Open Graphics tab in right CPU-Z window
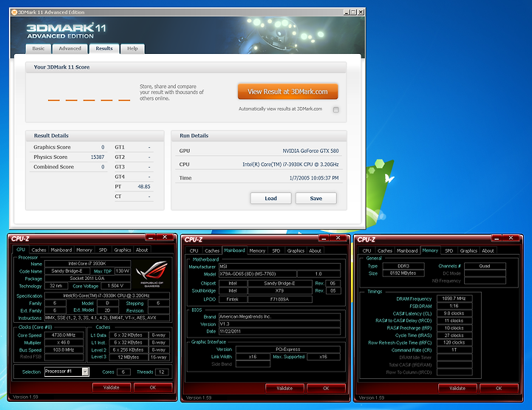This screenshot has width=532, height=410. (468, 250)
